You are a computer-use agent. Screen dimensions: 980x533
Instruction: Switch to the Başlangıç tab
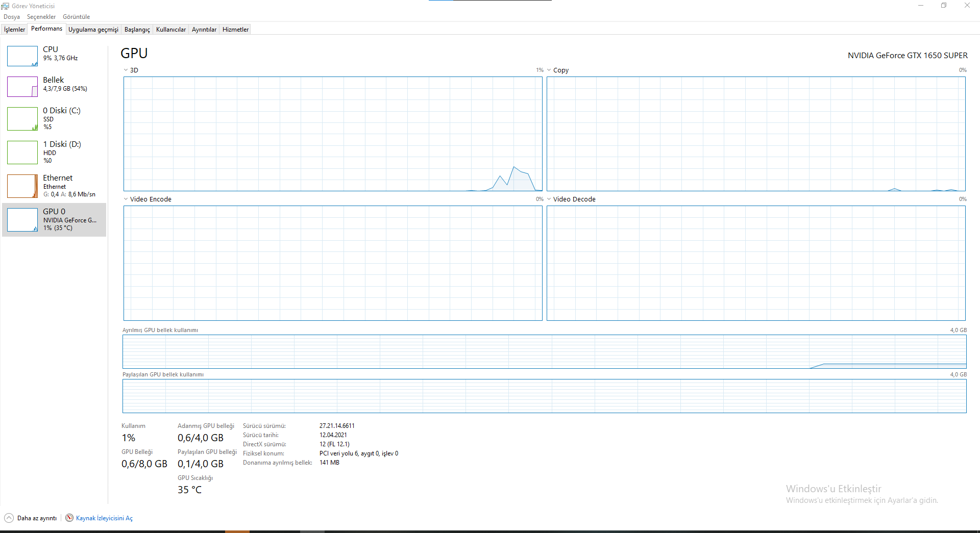(x=137, y=30)
